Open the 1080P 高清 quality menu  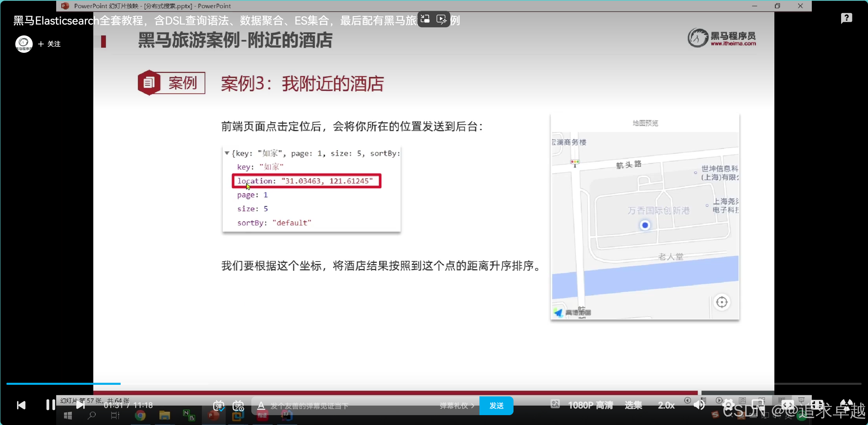point(590,405)
